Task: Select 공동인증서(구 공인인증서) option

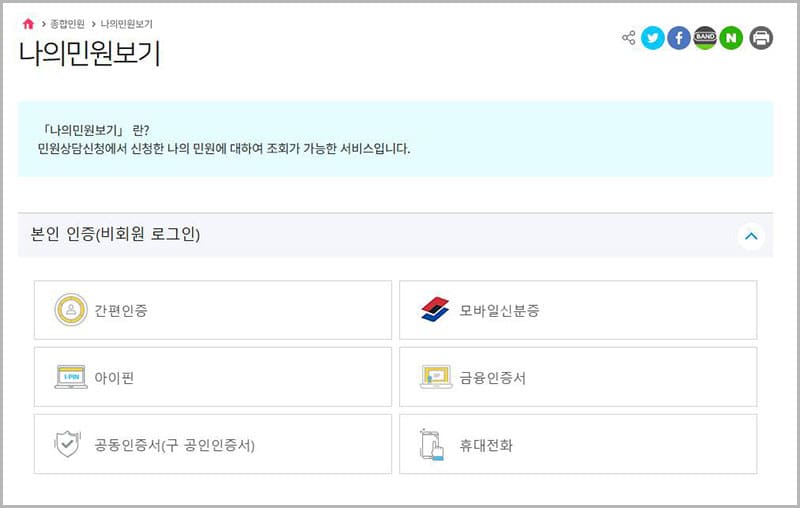Action: tap(213, 444)
